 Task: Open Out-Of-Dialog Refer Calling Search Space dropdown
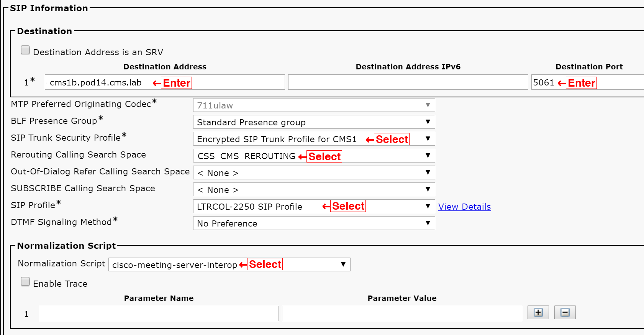tap(314, 172)
